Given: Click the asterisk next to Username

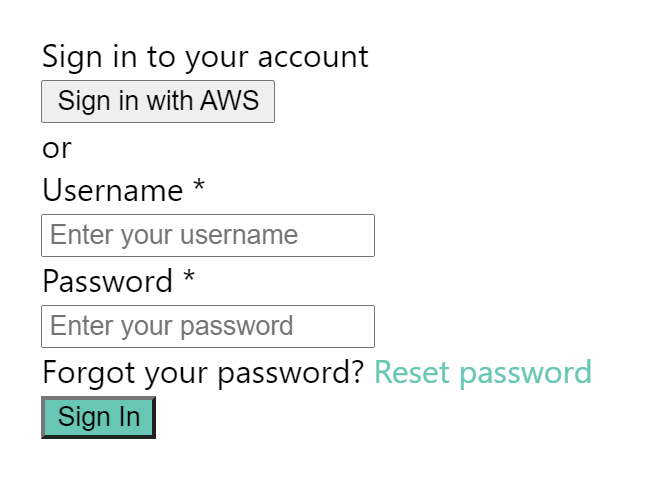Looking at the screenshot, I should (199, 185).
